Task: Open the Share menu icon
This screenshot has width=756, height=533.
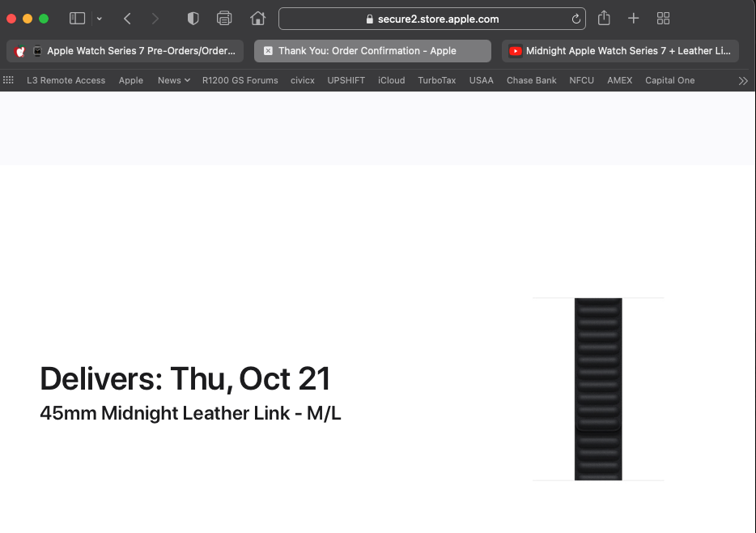Action: (604, 19)
